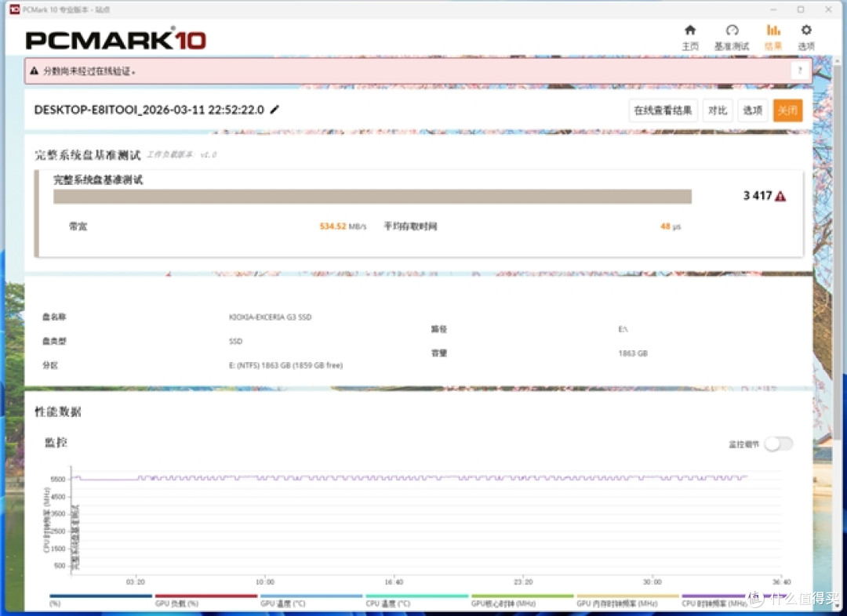Minimize the PCMark 10 window
This screenshot has width=847, height=616.
click(773, 9)
